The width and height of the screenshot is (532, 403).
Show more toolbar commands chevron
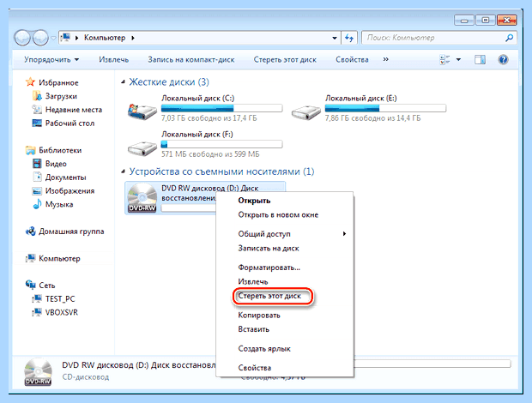tap(386, 59)
